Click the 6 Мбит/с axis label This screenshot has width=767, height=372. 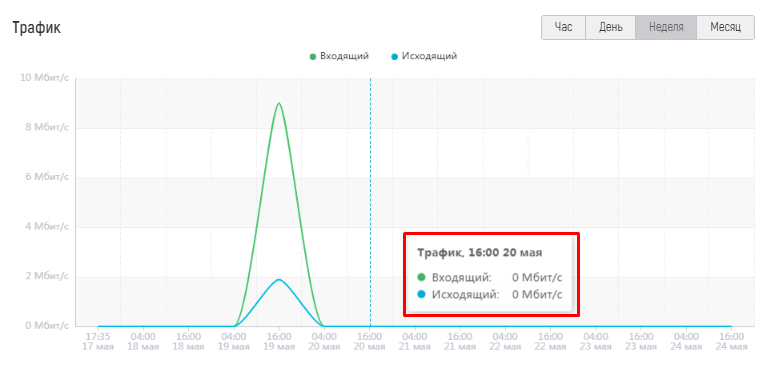(46, 177)
